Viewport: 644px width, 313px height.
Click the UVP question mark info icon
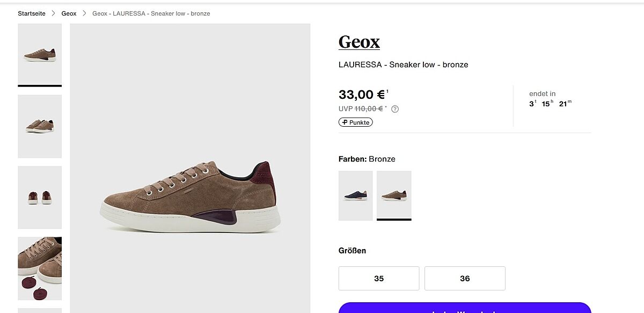395,109
